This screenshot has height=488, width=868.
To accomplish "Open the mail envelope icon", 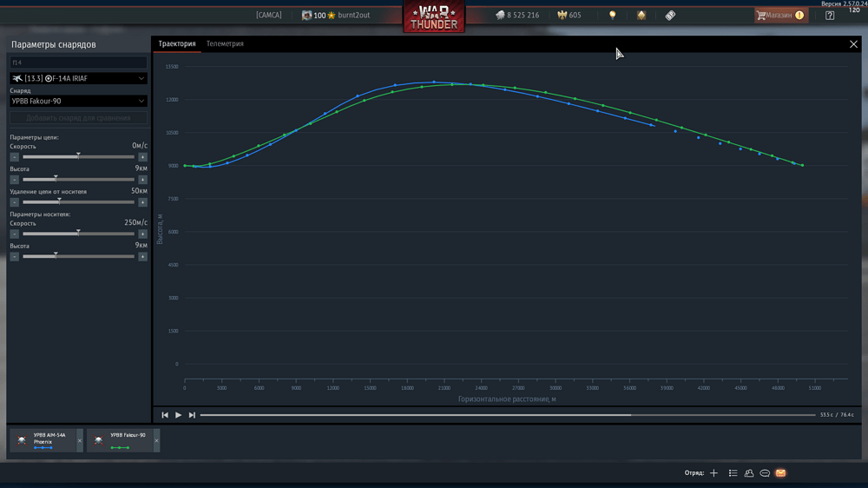I will (x=780, y=473).
